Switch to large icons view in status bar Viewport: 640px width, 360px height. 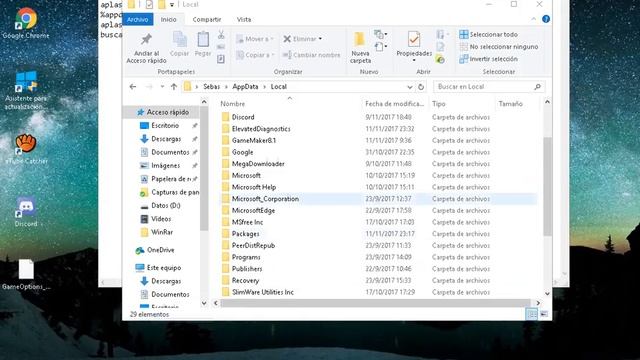(x=544, y=314)
